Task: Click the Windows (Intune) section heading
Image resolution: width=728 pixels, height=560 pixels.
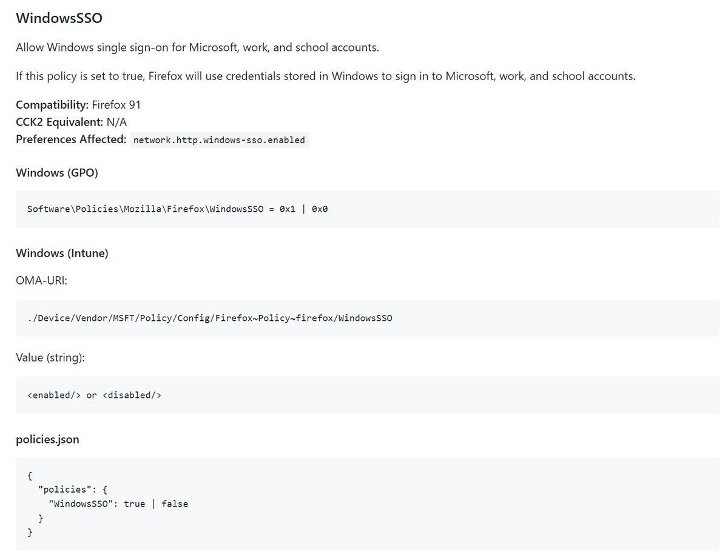Action: point(62,253)
